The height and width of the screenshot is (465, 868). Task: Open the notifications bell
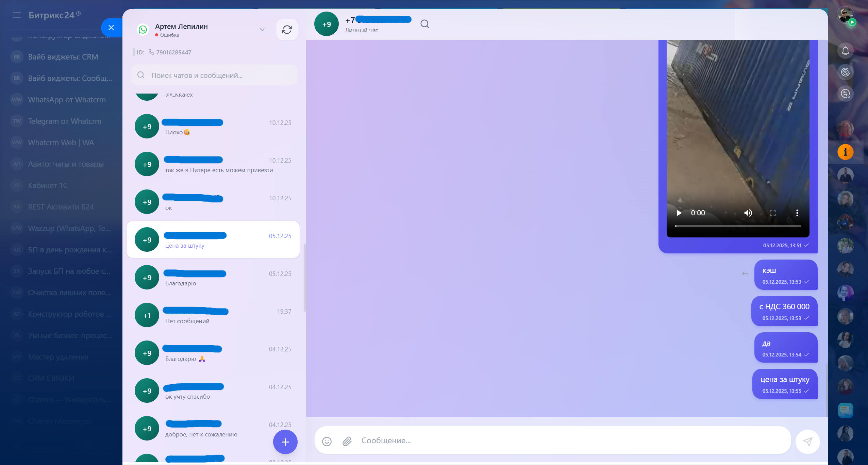pos(845,51)
